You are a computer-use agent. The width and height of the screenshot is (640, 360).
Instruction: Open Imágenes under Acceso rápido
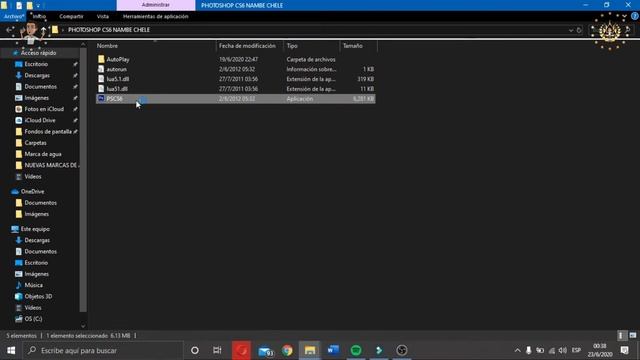point(37,98)
